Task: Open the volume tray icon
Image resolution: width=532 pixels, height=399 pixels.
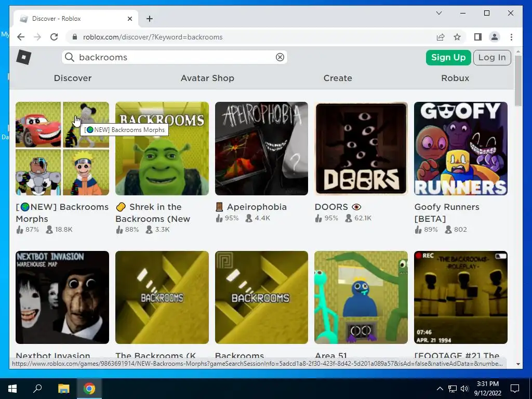Action: pos(464,389)
